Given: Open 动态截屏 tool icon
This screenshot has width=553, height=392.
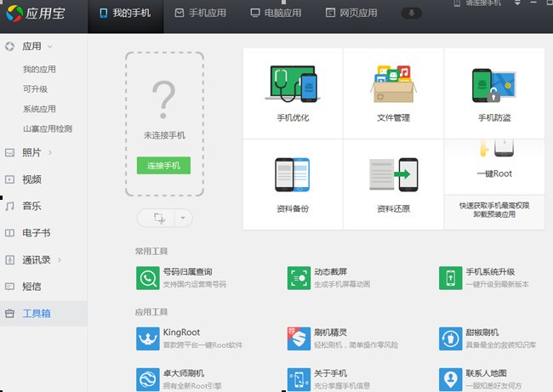Looking at the screenshot, I should [x=299, y=278].
